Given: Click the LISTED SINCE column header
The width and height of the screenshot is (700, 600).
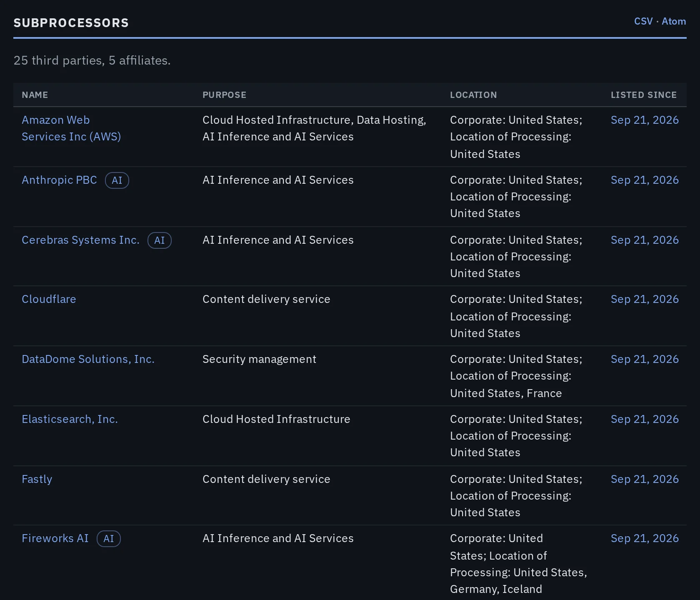Looking at the screenshot, I should pyautogui.click(x=644, y=95).
